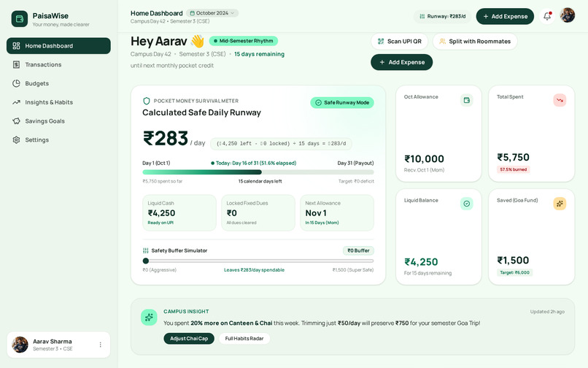
Task: Open the October 2024 month dropdown
Action: [x=212, y=13]
